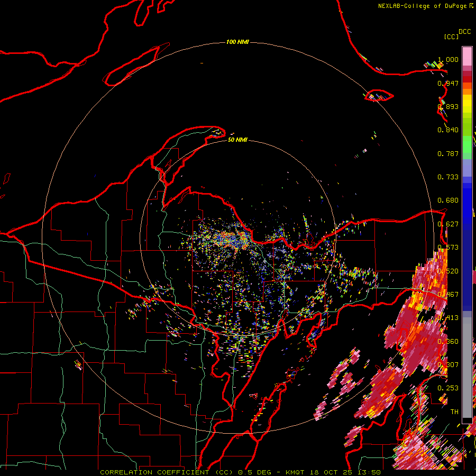Pick the light pink color bar segment

point(467,56)
